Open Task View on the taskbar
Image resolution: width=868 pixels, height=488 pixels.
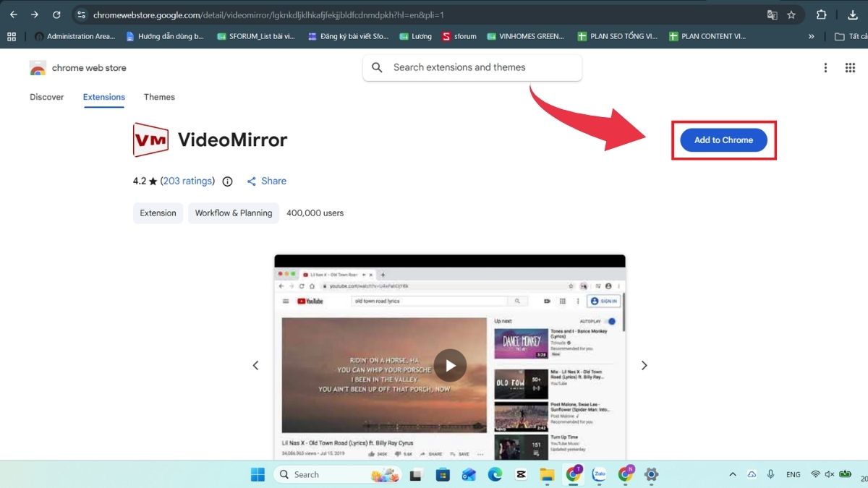pos(416,474)
